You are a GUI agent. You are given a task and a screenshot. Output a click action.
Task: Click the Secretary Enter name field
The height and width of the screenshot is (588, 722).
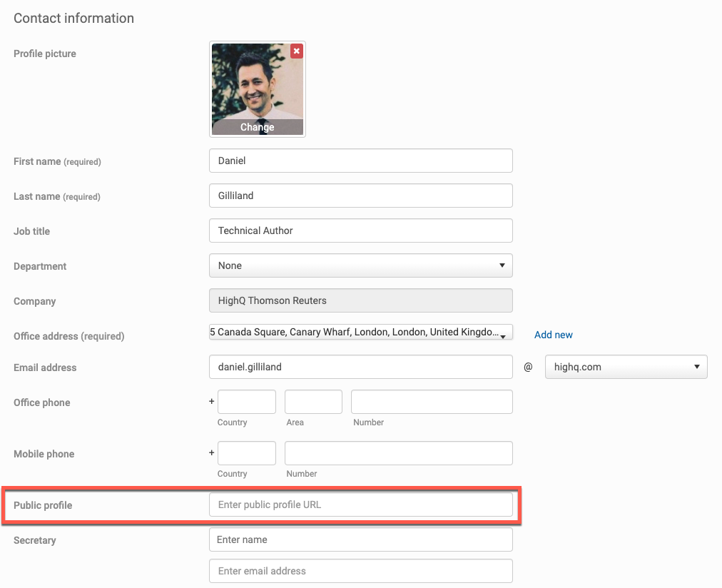click(x=360, y=539)
